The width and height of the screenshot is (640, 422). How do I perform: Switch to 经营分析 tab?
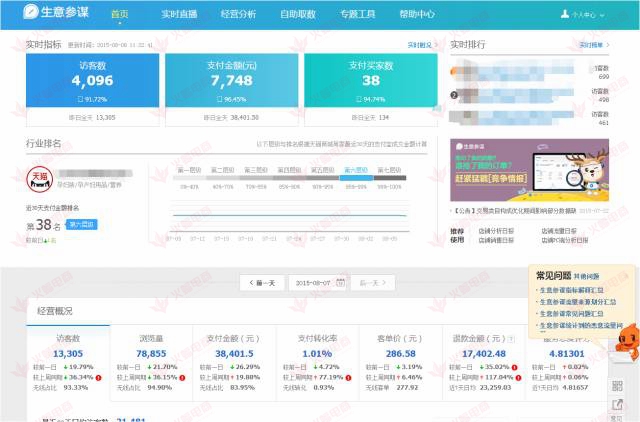[x=236, y=15]
